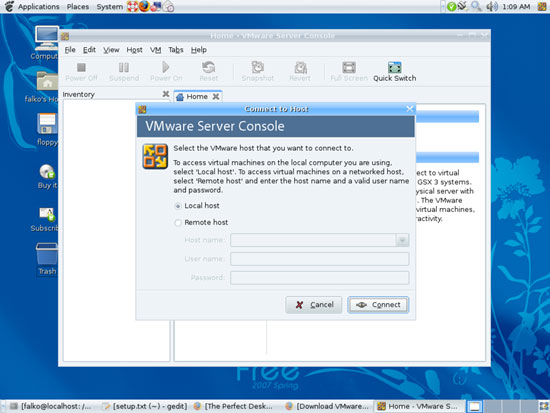Open the Help menu
550x413 pixels.
click(x=199, y=50)
